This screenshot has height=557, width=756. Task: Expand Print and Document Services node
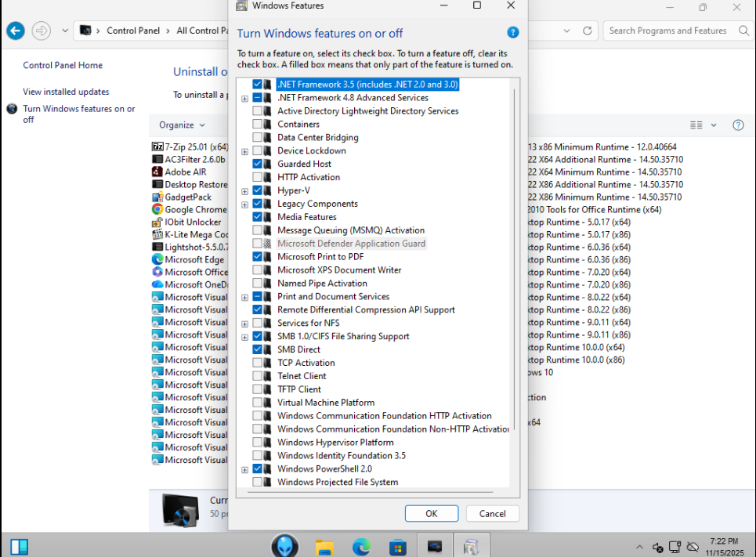245,298
